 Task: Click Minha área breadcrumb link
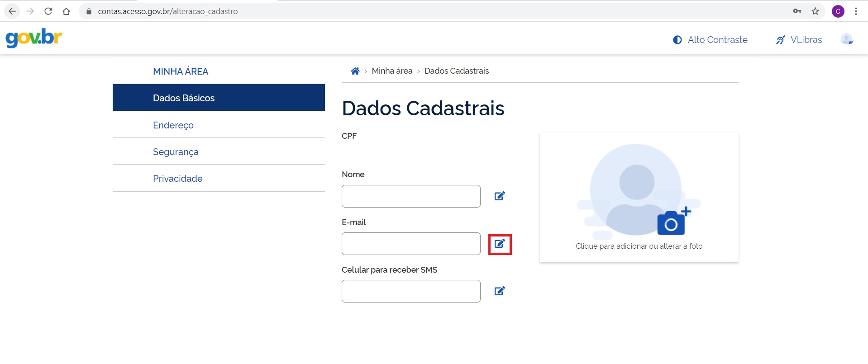(392, 71)
